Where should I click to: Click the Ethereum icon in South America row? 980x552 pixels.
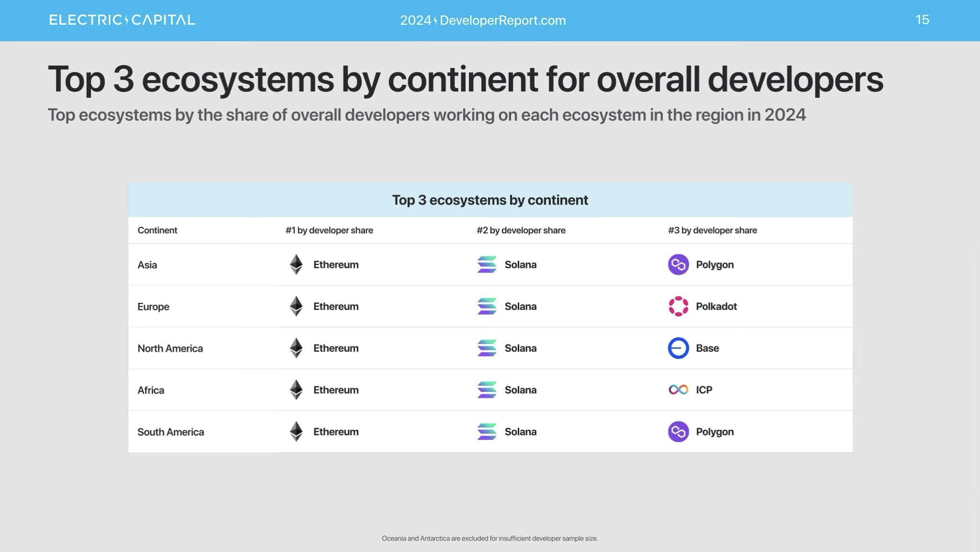pyautogui.click(x=296, y=432)
